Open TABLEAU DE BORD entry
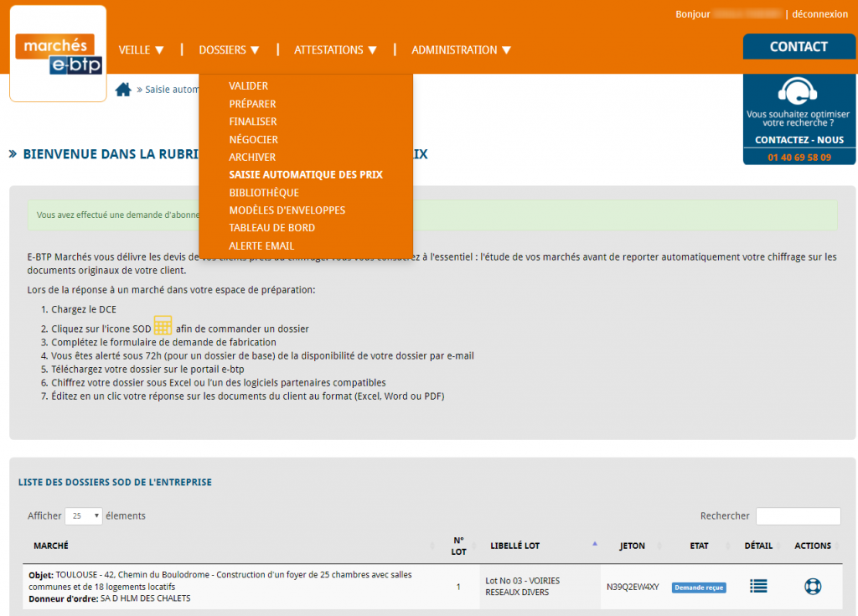The image size is (858, 616). coord(272,228)
